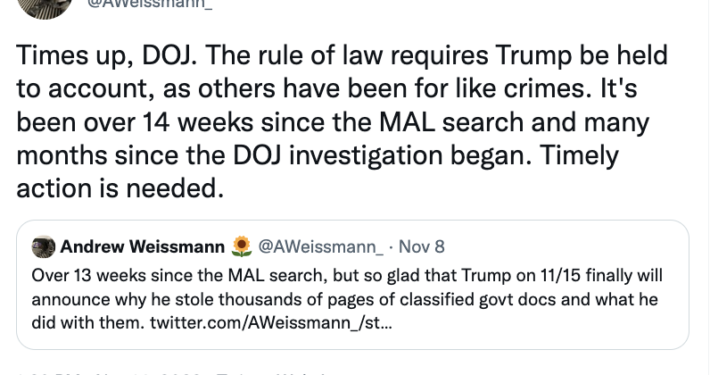
Task: Click the 'action is needed.' closing line
Action: coord(120,188)
